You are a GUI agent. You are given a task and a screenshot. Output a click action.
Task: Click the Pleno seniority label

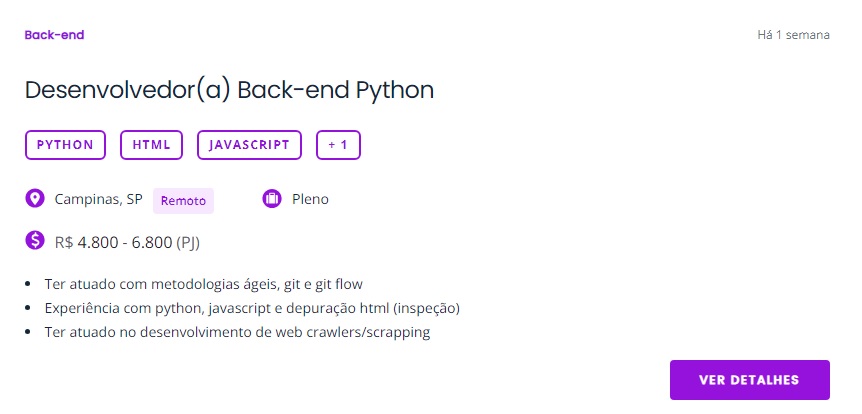310,199
